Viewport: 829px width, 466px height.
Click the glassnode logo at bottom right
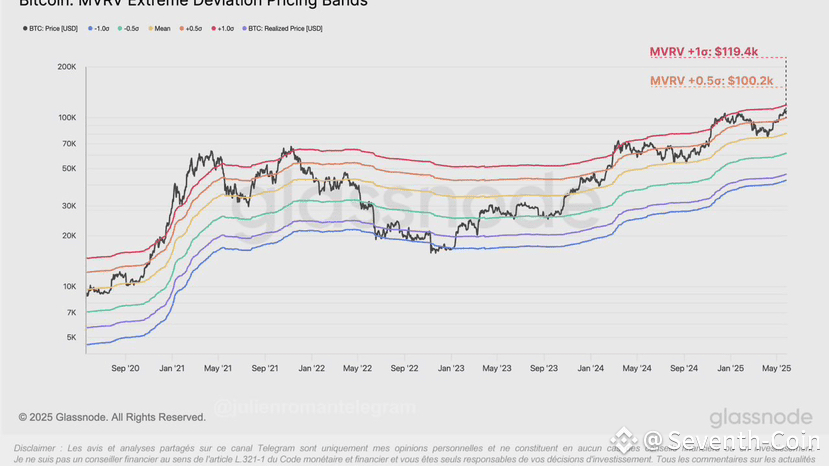point(761,418)
